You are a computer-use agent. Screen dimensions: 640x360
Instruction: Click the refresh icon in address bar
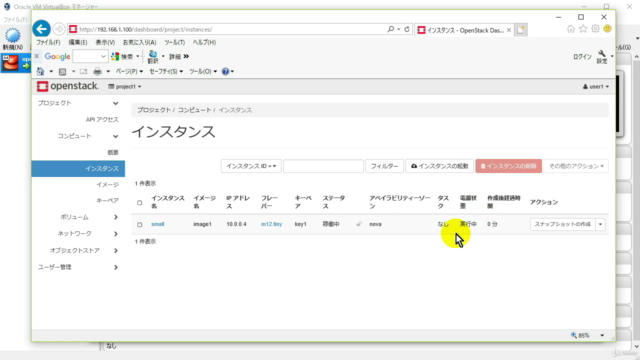(x=407, y=29)
